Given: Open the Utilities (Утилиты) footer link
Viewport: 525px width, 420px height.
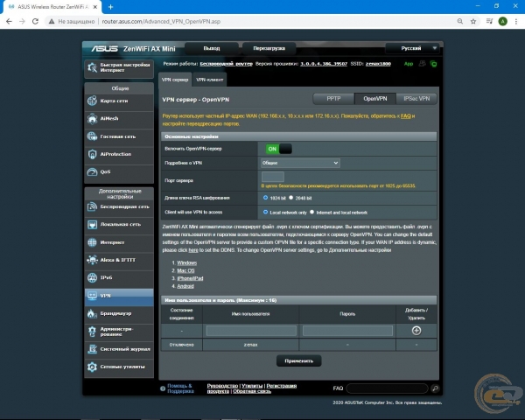Looking at the screenshot, I should [252, 386].
